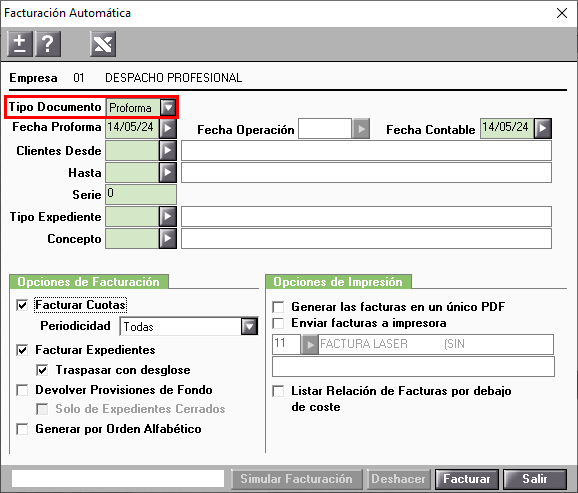Click the Facturar button
The image size is (578, 493).
pos(467,479)
